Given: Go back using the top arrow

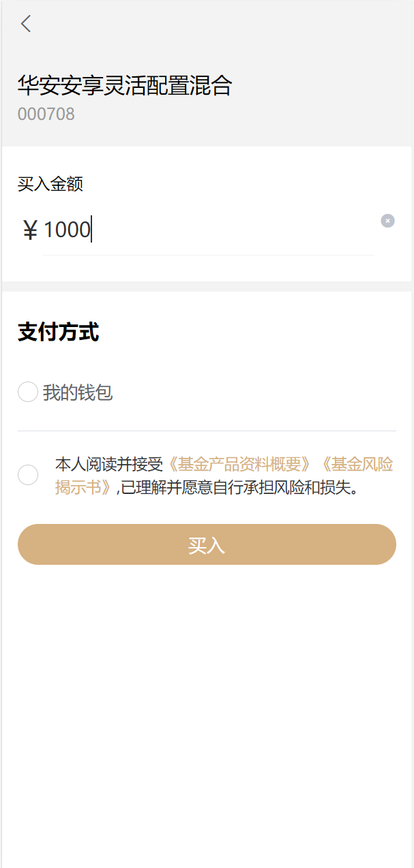Looking at the screenshot, I should point(26,25).
